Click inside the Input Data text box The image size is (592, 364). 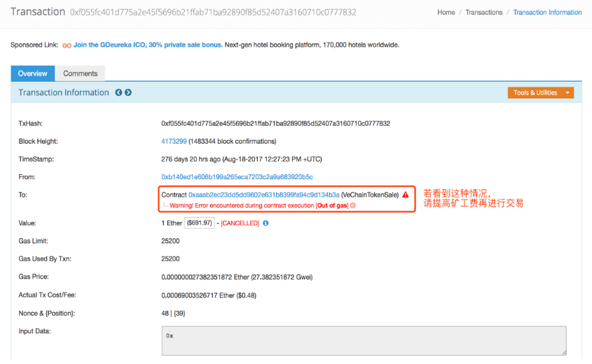point(363,340)
